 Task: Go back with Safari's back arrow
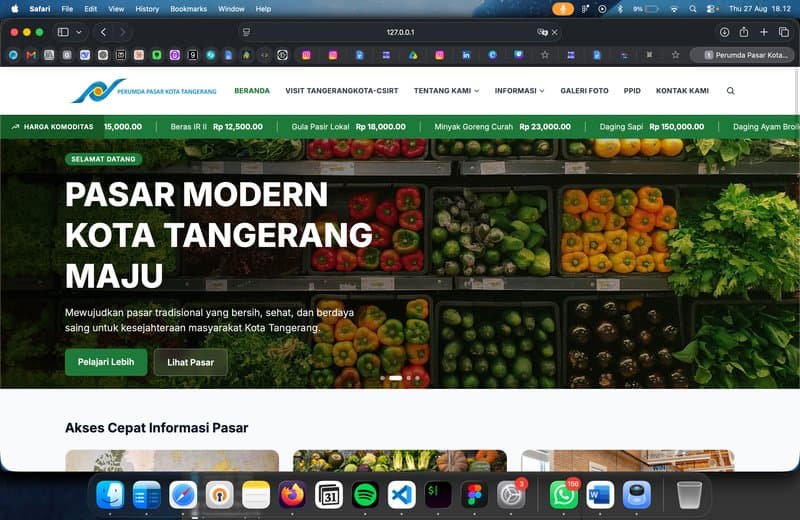click(x=104, y=32)
